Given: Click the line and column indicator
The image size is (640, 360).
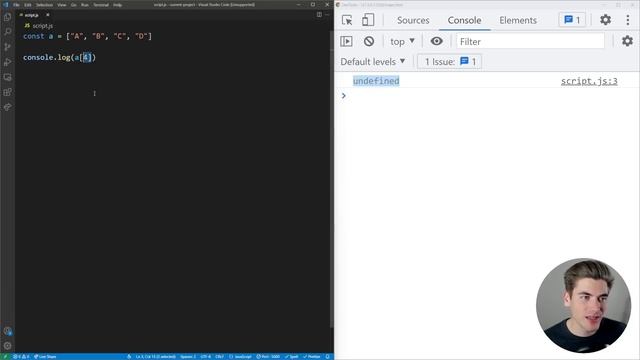Looking at the screenshot, I should pos(156,357).
